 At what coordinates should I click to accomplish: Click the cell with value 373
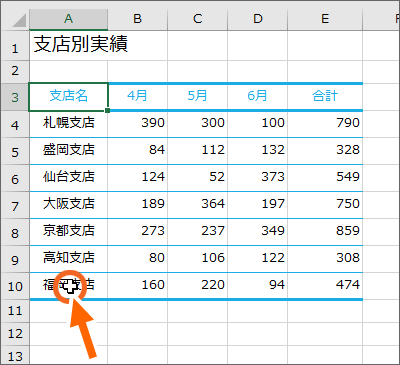tap(257, 178)
